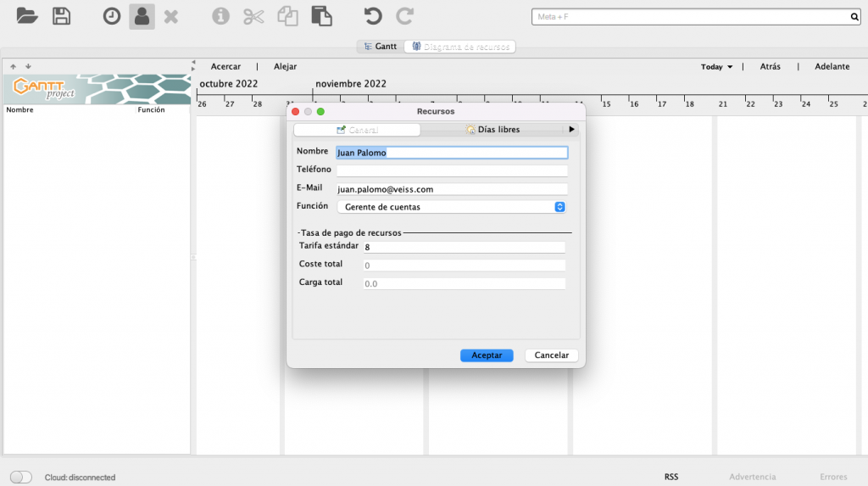
Task: Click the search box in the toolbar
Action: pyautogui.click(x=690, y=16)
